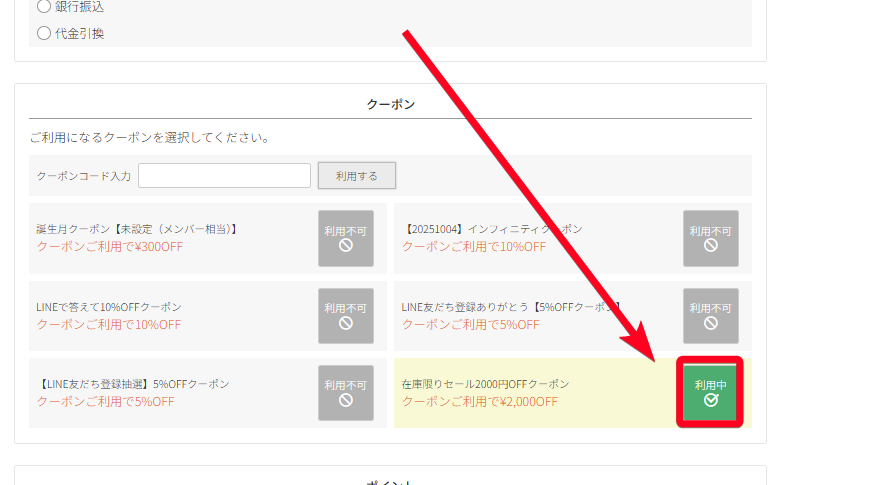Viewport: 874px width, 485px height.
Task: Click the クーポンご利用で¥2,000OFF discount text
Action: (x=479, y=402)
